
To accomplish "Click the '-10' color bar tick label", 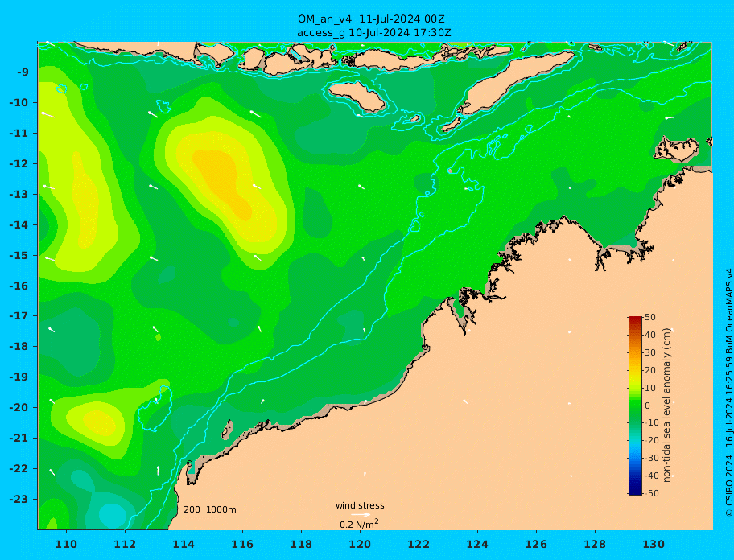I will coord(651,422).
